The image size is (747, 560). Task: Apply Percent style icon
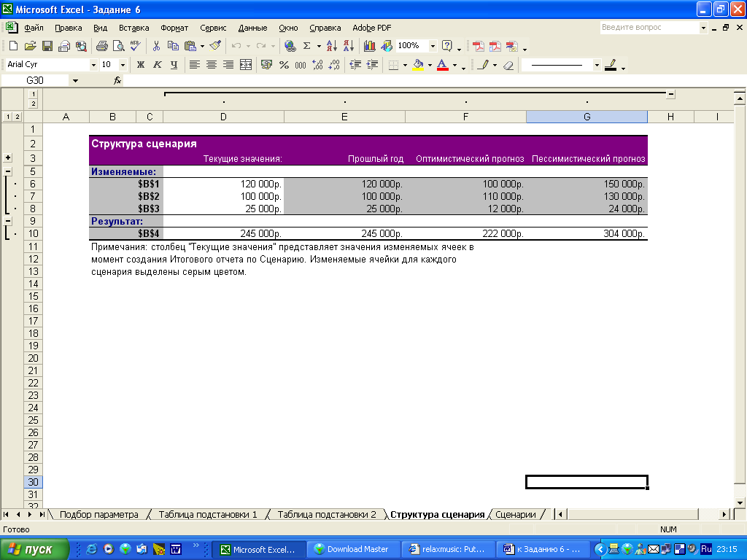(x=284, y=65)
